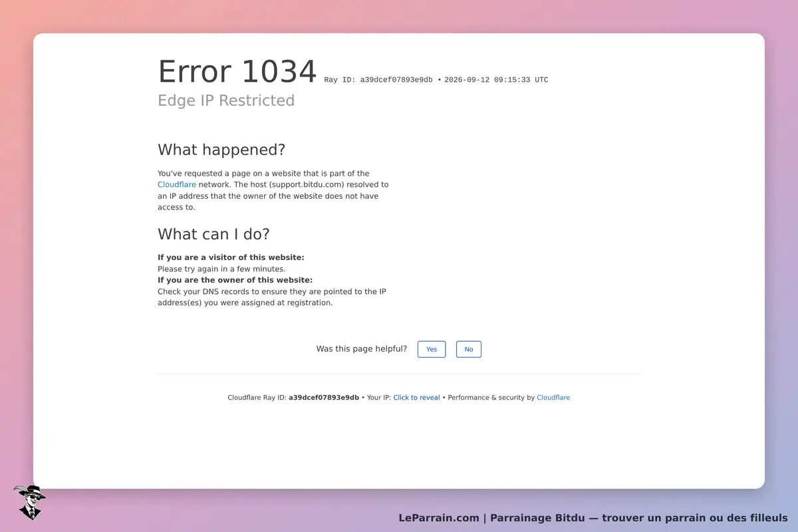
Task: Open the Cloudflare link in What happened
Action: pos(177,184)
